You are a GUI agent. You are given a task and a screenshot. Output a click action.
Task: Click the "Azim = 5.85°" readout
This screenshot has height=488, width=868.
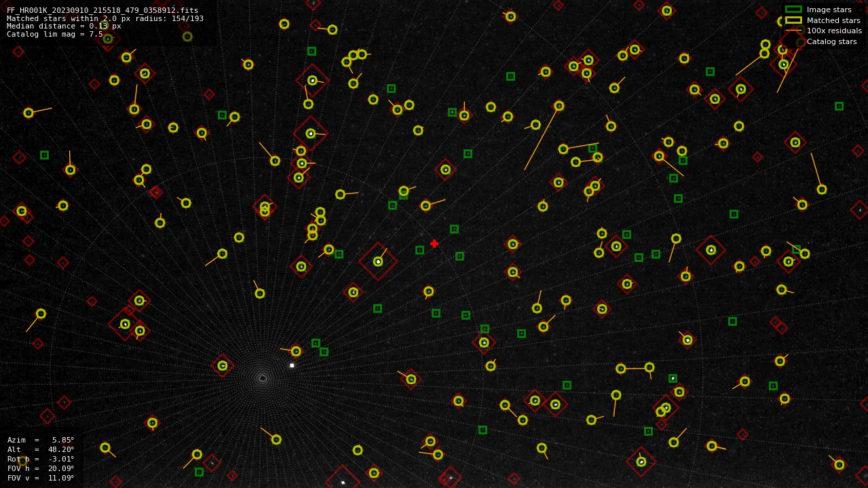coord(41,440)
